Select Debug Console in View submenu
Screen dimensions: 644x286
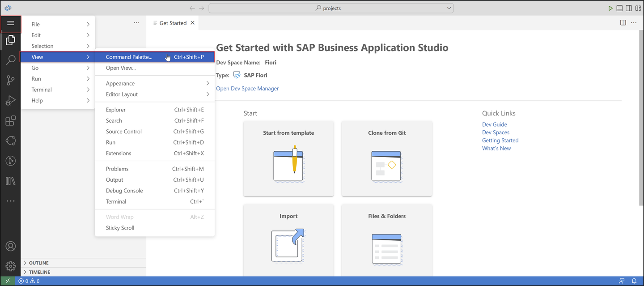pyautogui.click(x=155, y=191)
